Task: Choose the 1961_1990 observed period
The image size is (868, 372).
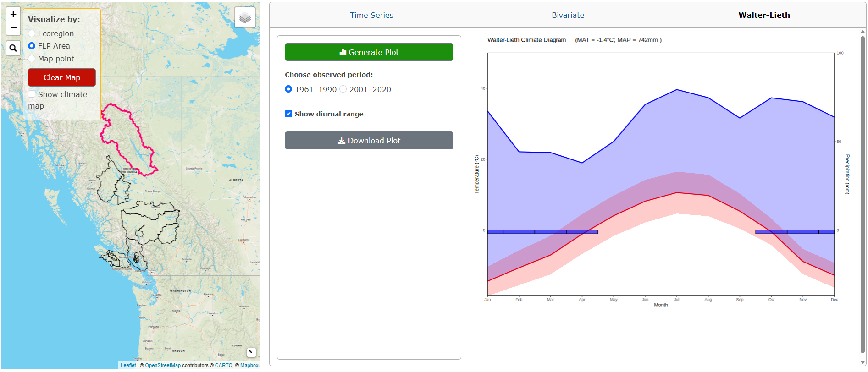Action: pyautogui.click(x=288, y=89)
